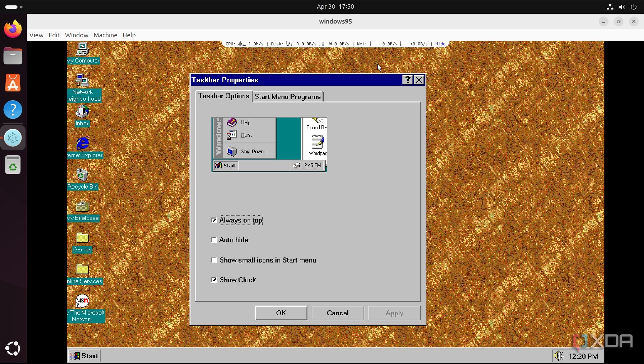Enable the Auto hide checkbox

click(x=214, y=240)
